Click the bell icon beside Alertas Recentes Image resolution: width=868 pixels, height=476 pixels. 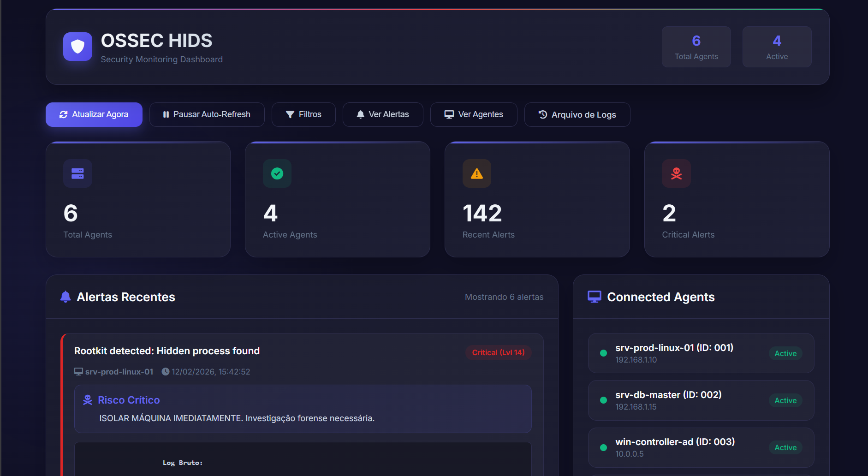[65, 297]
